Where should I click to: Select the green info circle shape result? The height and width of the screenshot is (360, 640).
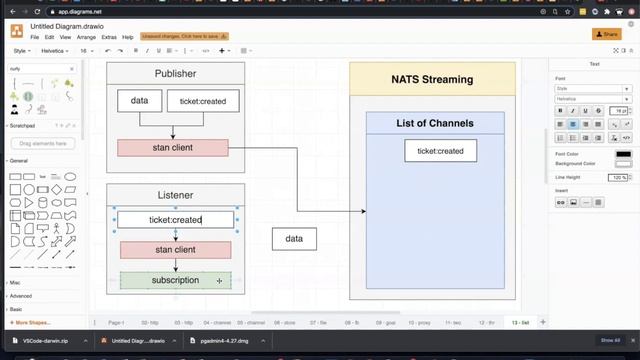pos(28,97)
